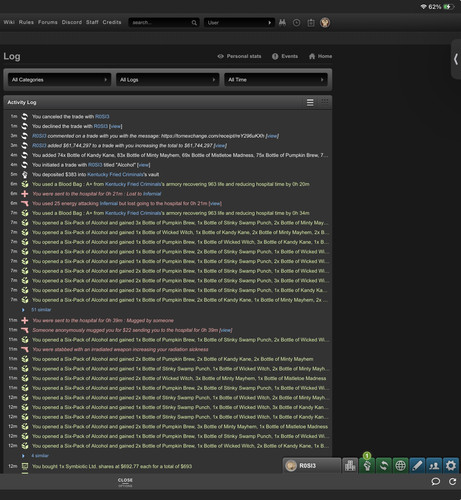Open the All Categories dropdown
461x500 pixels.
coord(59,80)
